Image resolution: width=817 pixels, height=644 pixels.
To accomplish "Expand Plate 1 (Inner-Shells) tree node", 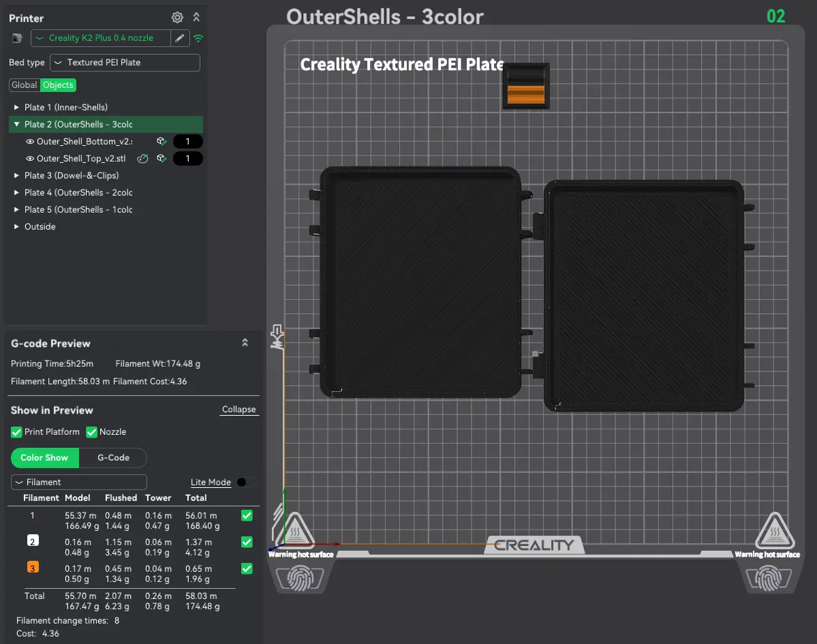I will [x=16, y=108].
